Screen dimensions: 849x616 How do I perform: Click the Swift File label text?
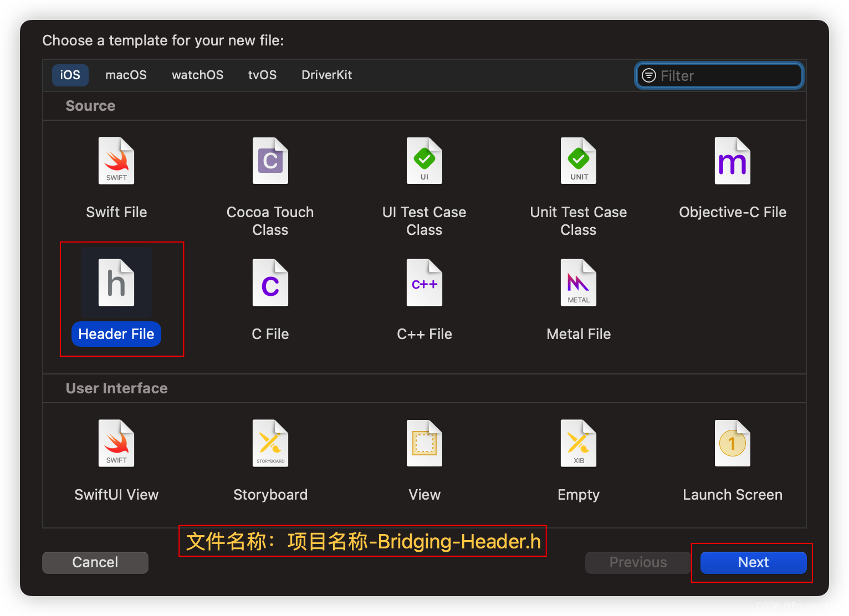[x=116, y=212]
